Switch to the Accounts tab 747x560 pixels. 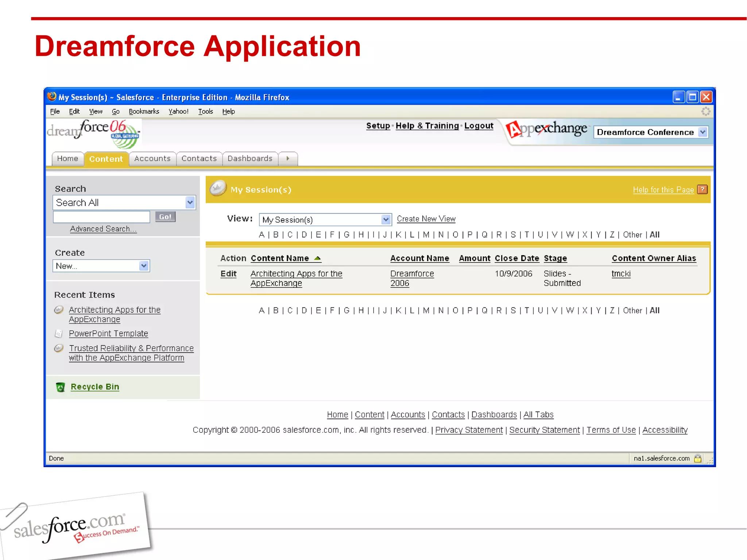[x=152, y=159]
